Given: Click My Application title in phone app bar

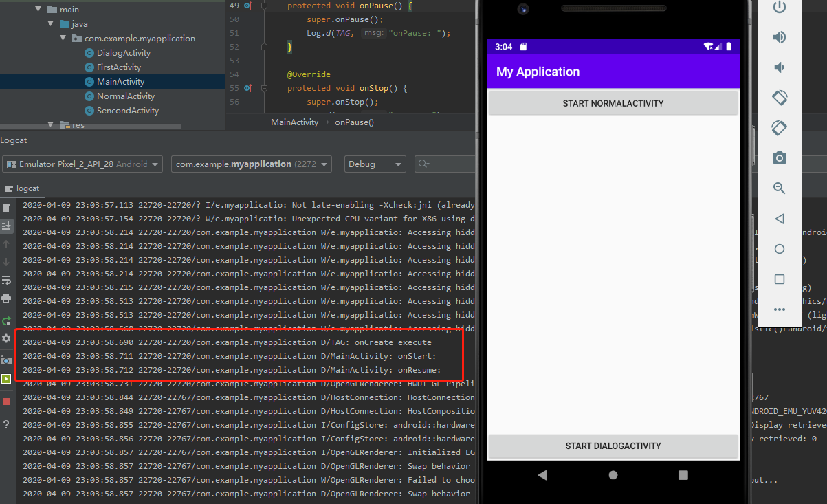Looking at the screenshot, I should point(538,72).
